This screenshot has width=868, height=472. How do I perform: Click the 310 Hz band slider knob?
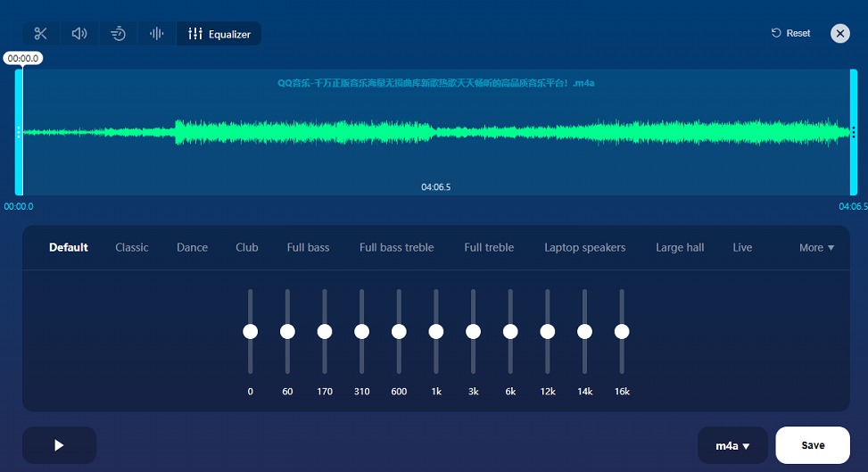(x=361, y=331)
